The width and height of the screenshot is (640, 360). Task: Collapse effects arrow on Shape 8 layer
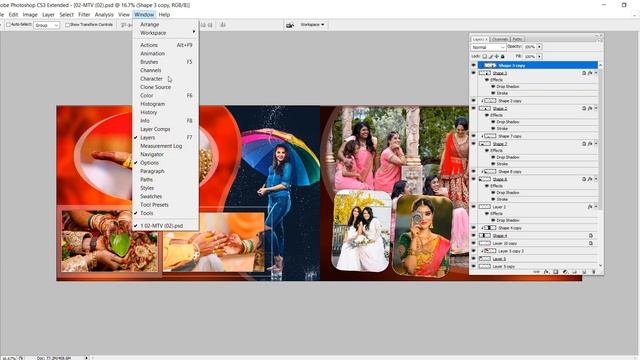pyautogui.click(x=596, y=179)
